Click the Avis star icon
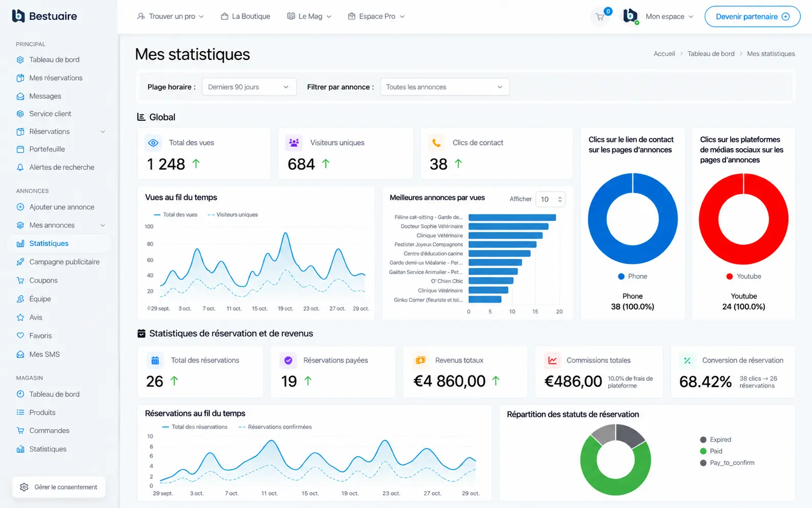Screen dimensions: 812x508 [x=20, y=317]
